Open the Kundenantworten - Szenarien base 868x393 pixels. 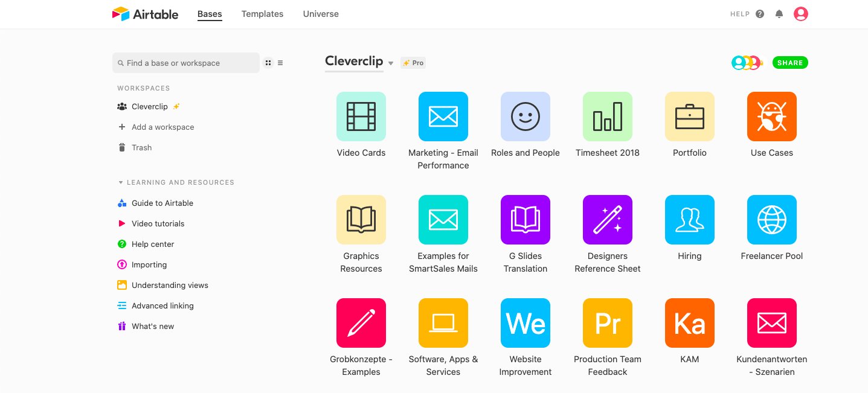tap(772, 323)
